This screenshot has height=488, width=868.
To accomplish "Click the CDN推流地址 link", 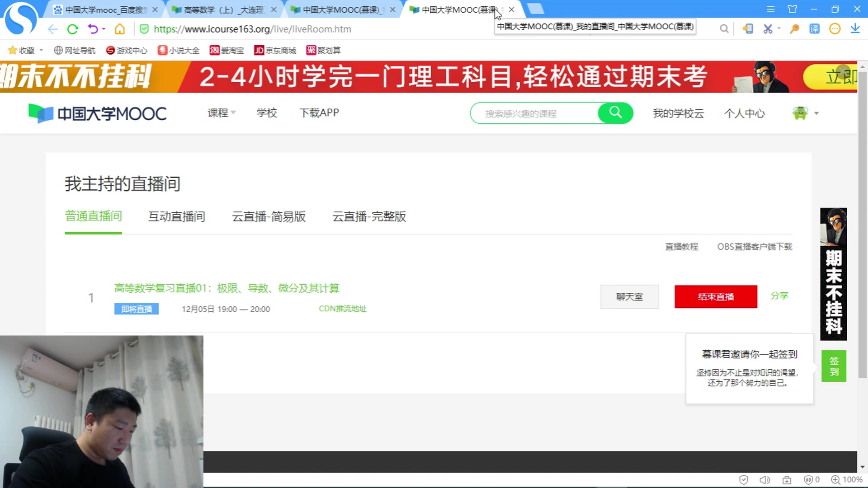I will pyautogui.click(x=342, y=309).
